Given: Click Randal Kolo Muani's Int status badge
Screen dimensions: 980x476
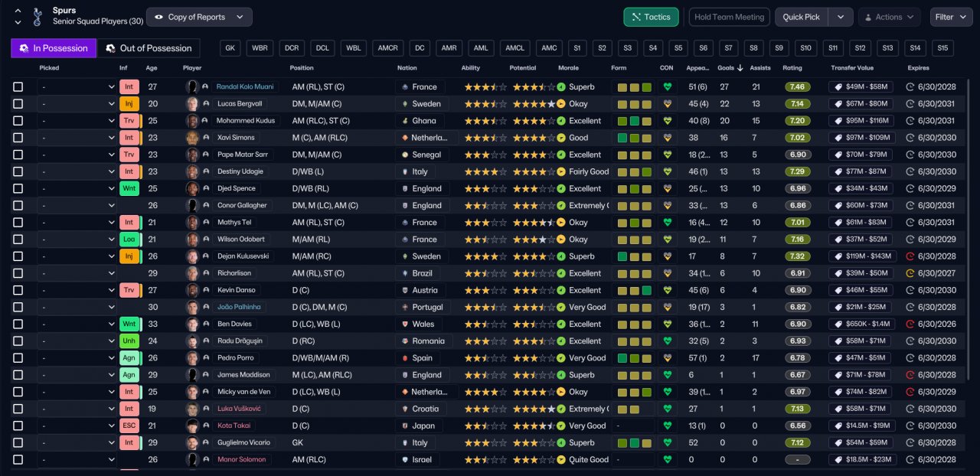Looking at the screenshot, I should tap(129, 86).
